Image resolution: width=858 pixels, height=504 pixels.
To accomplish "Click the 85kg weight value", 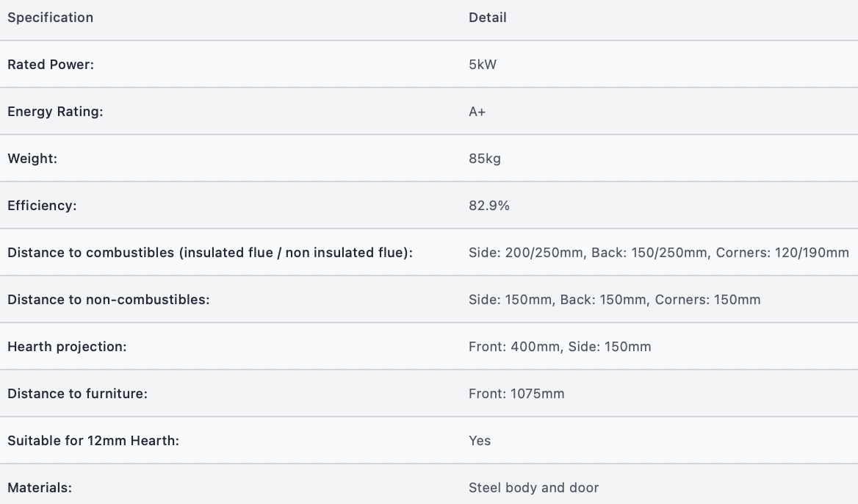I will click(485, 159).
